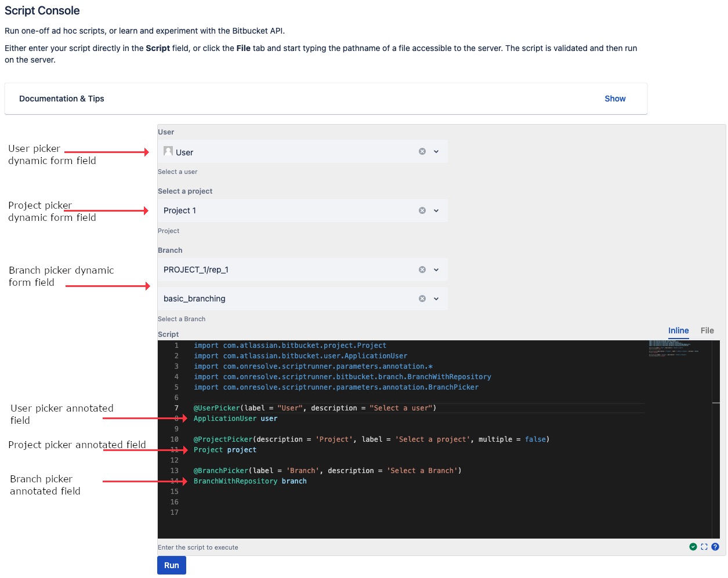Viewport: 728px width, 578px height.
Task: Clear the selected User value
Action: (x=422, y=151)
